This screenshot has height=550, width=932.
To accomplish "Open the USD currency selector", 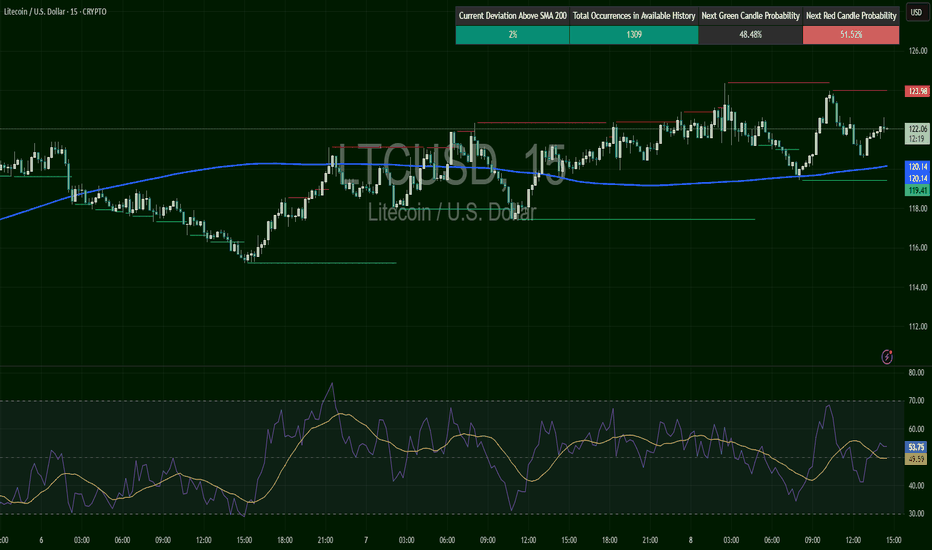I will pos(917,12).
